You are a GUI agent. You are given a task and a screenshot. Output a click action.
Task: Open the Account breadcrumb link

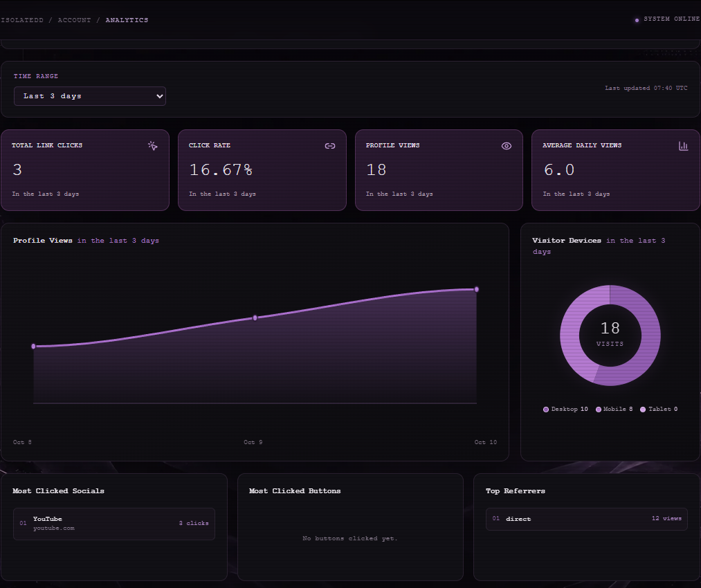(x=74, y=20)
